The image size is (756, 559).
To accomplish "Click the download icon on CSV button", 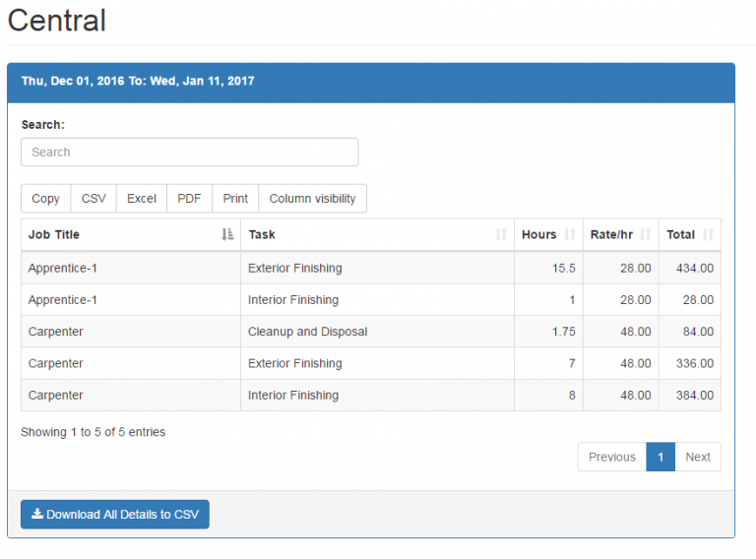I will (x=37, y=514).
